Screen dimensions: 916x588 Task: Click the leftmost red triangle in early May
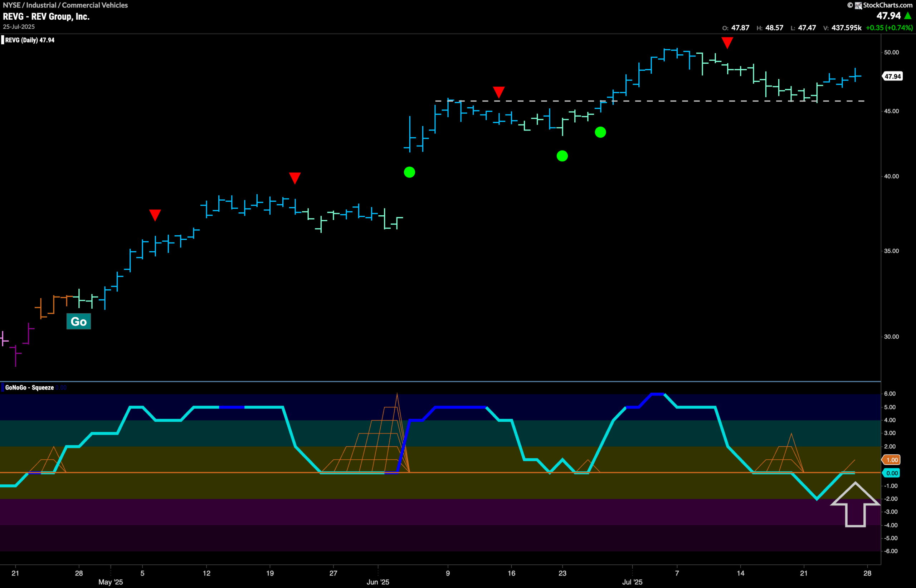click(x=155, y=215)
